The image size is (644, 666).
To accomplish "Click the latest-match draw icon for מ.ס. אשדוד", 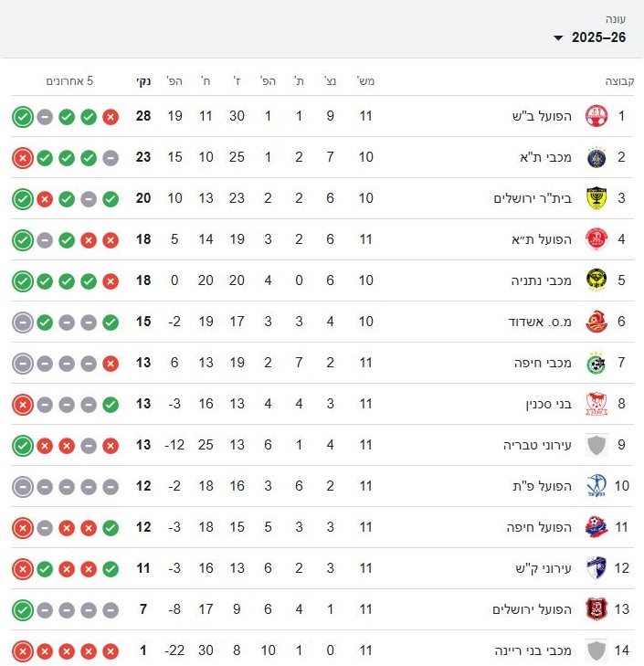I will tap(23, 322).
